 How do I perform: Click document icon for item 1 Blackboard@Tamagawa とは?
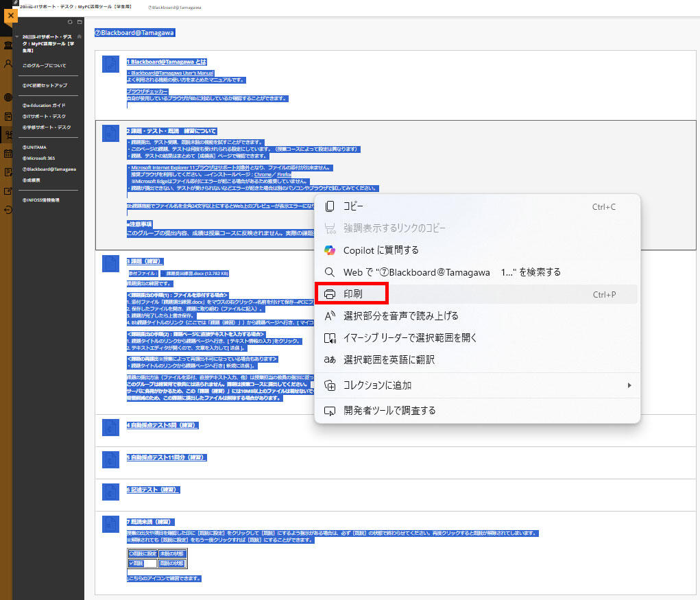click(110, 64)
